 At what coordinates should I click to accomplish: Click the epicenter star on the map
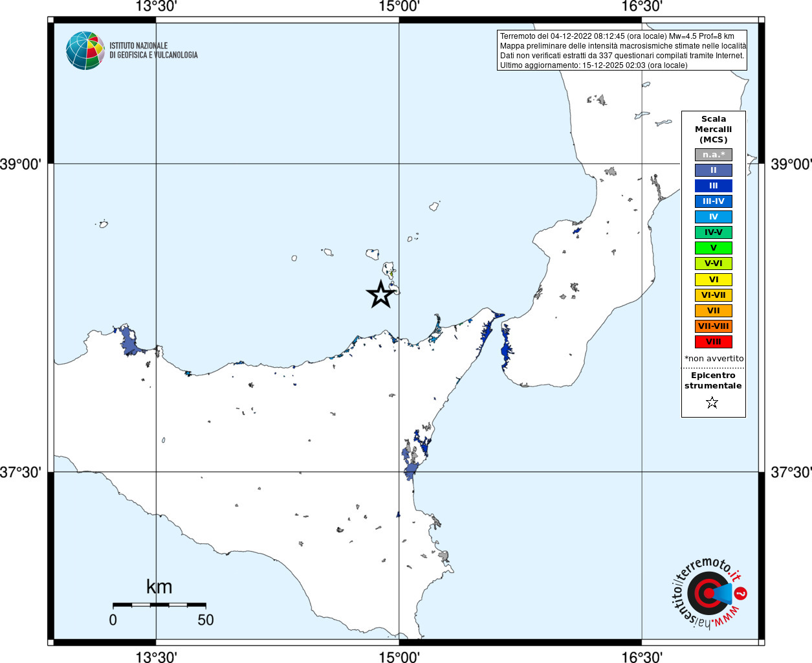pyautogui.click(x=381, y=295)
